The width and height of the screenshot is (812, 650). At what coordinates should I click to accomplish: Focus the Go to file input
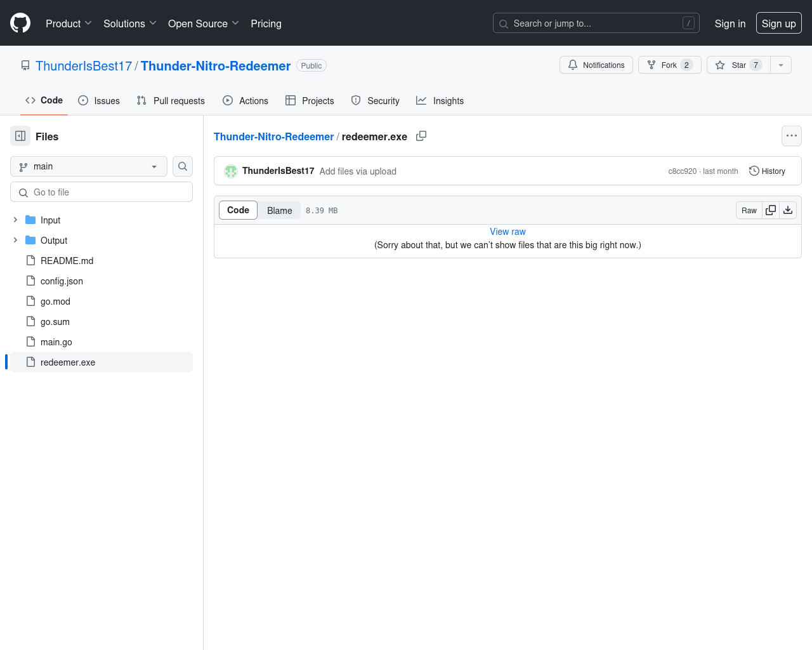101,192
